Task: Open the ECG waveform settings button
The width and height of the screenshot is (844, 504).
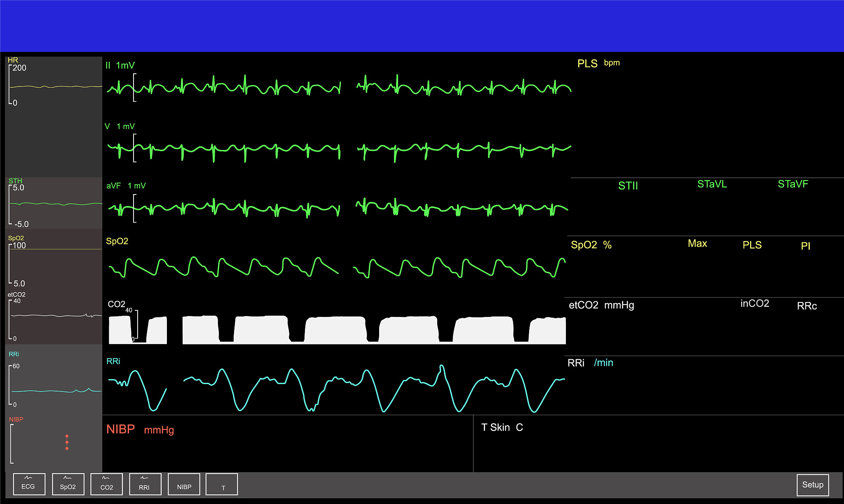Action: point(29,484)
